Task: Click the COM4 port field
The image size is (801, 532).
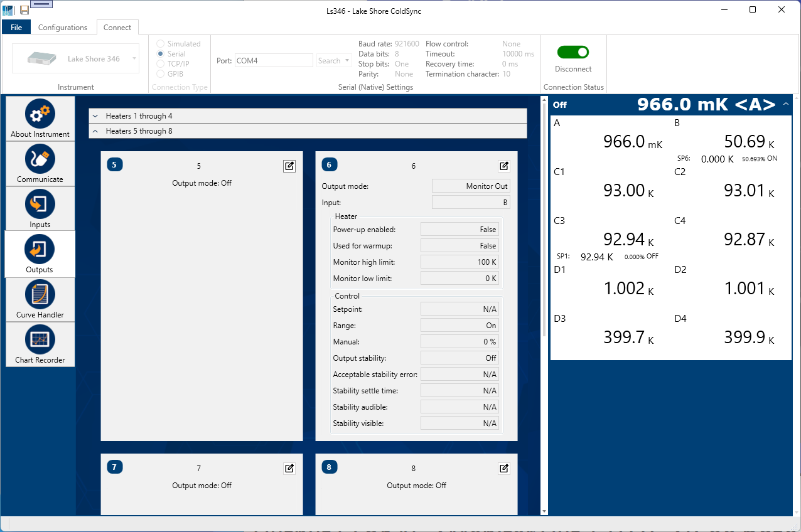Action: [274, 61]
